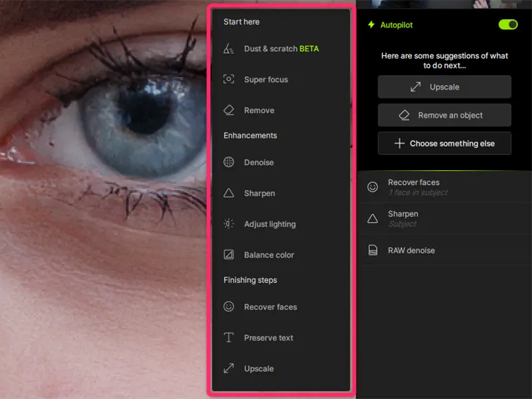Click the Super focus target icon
The image size is (532, 399).
229,79
